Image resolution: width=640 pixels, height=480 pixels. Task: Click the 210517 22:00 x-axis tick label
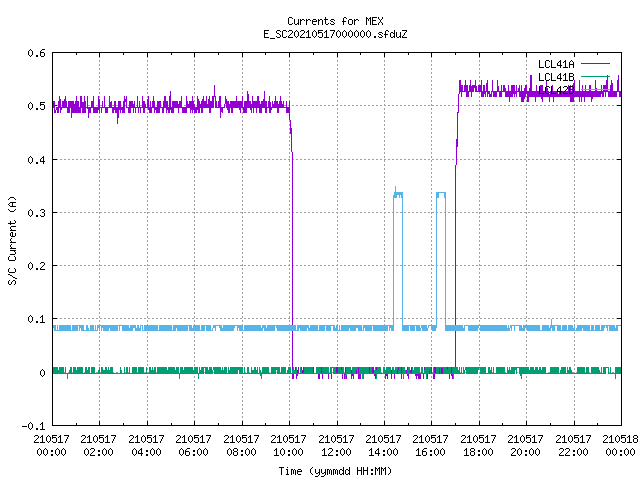coord(573,445)
